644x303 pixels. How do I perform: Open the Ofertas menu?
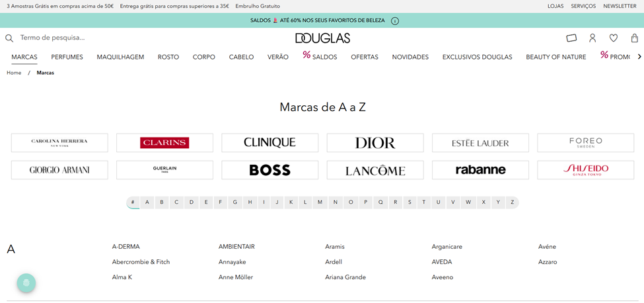[365, 57]
